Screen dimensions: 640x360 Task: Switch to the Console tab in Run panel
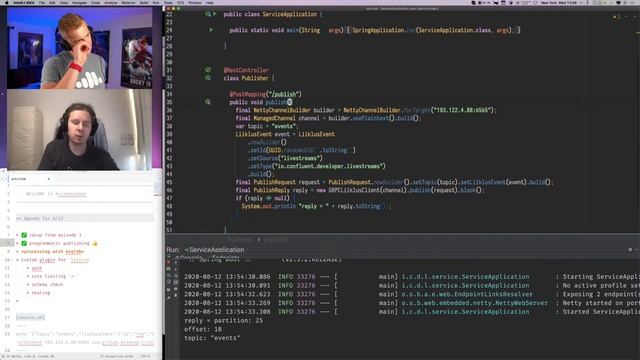[190, 258]
